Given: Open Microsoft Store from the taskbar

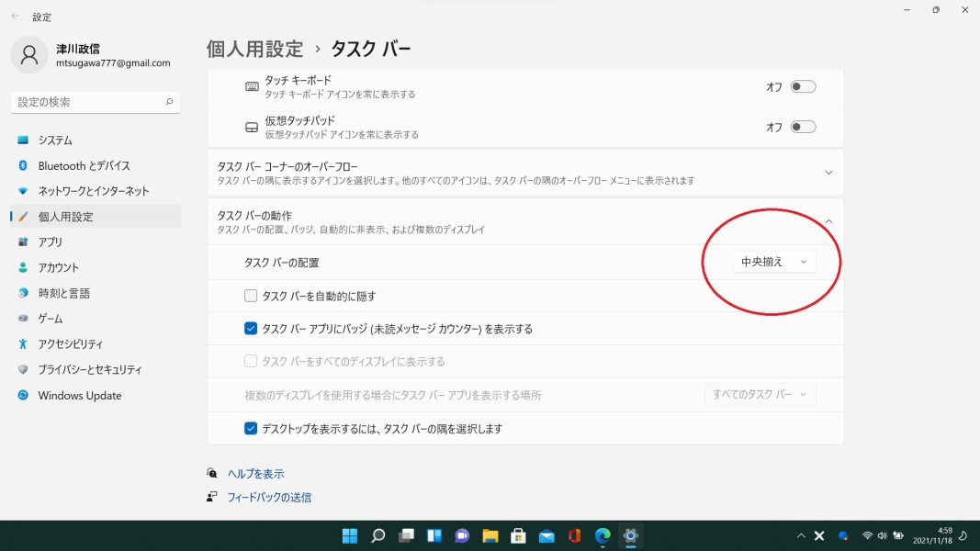Looking at the screenshot, I should pos(518,535).
